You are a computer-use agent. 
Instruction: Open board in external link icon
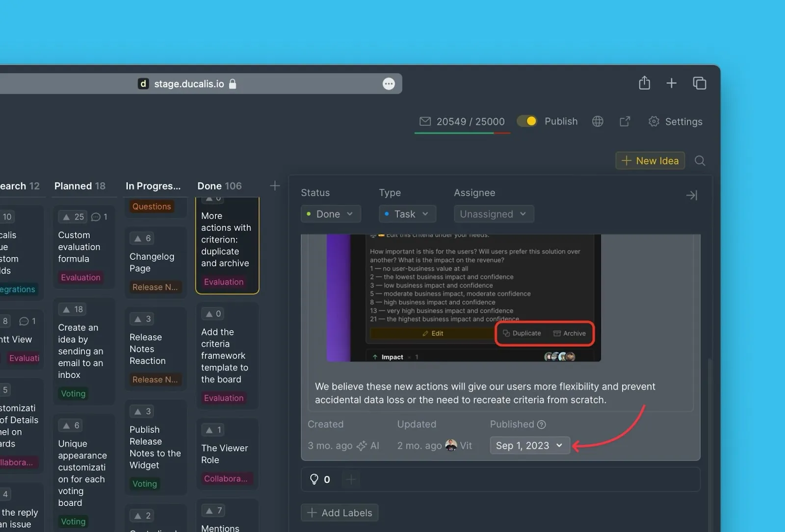click(x=625, y=122)
